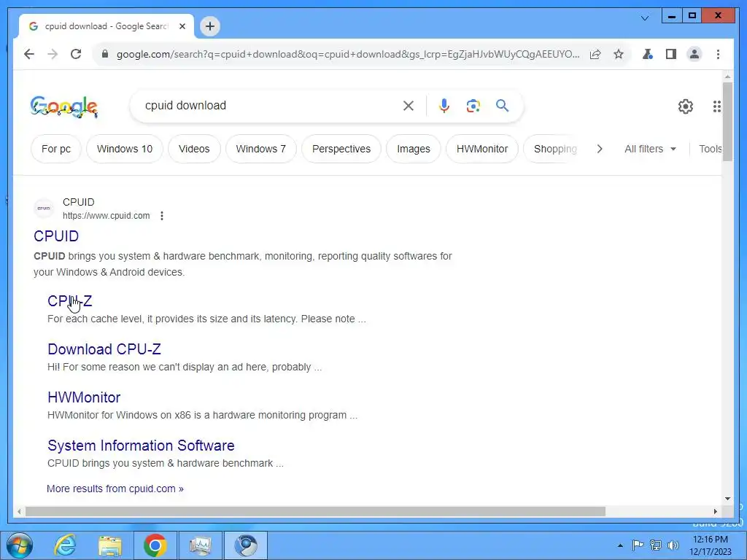The height and width of the screenshot is (560, 747).
Task: Share this page from the address bar
Action: [595, 54]
